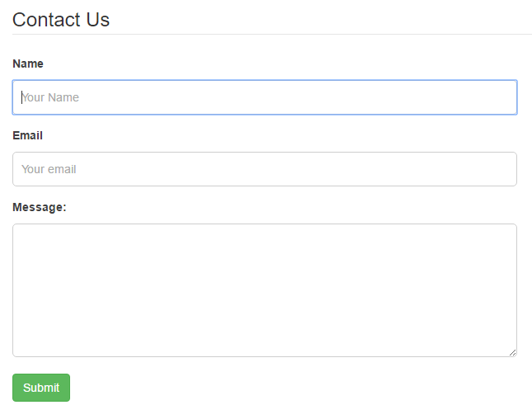Click into the Email input field
Image resolution: width=532 pixels, height=419 pixels.
264,169
